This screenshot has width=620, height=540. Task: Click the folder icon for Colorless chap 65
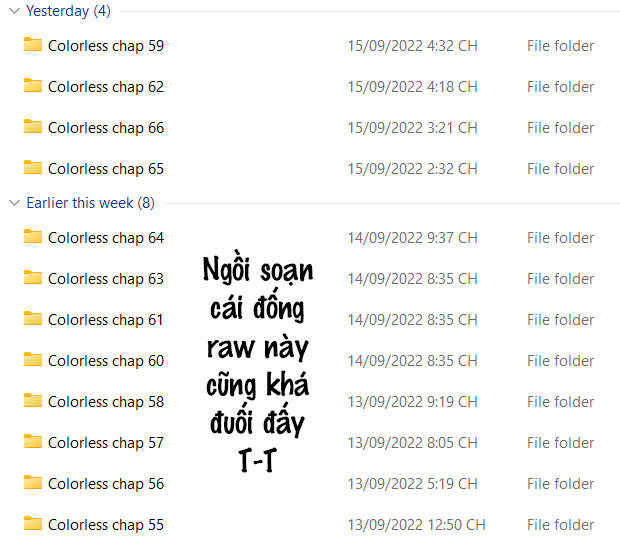point(33,168)
